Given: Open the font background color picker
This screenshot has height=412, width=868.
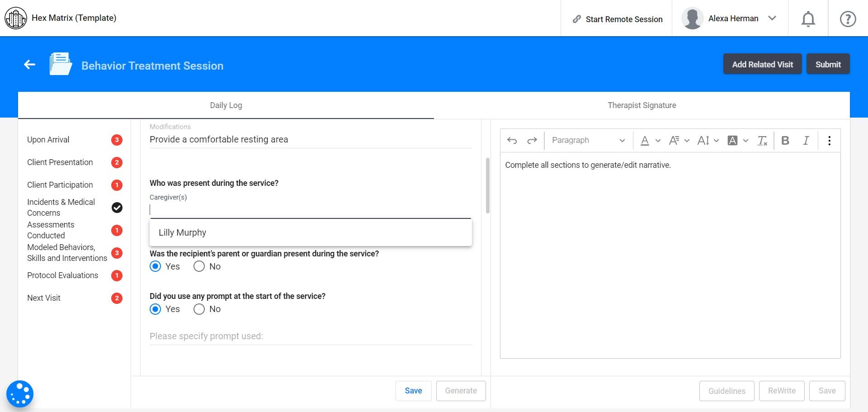Looking at the screenshot, I should point(733,141).
